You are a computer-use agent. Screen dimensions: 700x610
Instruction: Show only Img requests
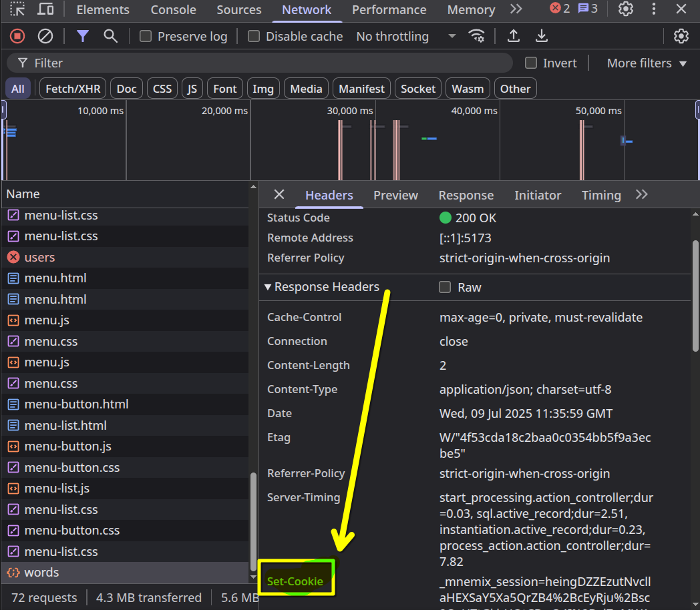pyautogui.click(x=263, y=87)
